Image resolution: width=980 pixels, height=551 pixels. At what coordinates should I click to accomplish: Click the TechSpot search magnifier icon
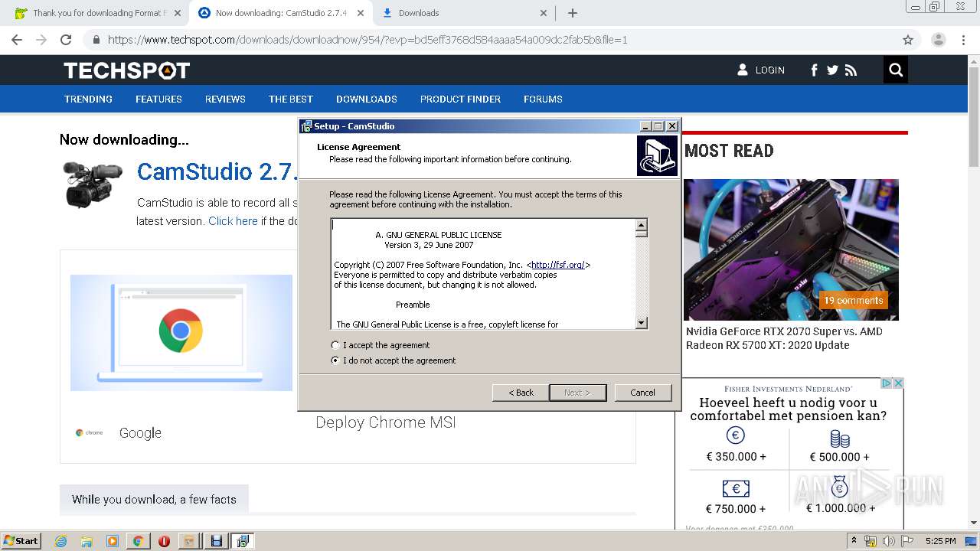tap(896, 70)
